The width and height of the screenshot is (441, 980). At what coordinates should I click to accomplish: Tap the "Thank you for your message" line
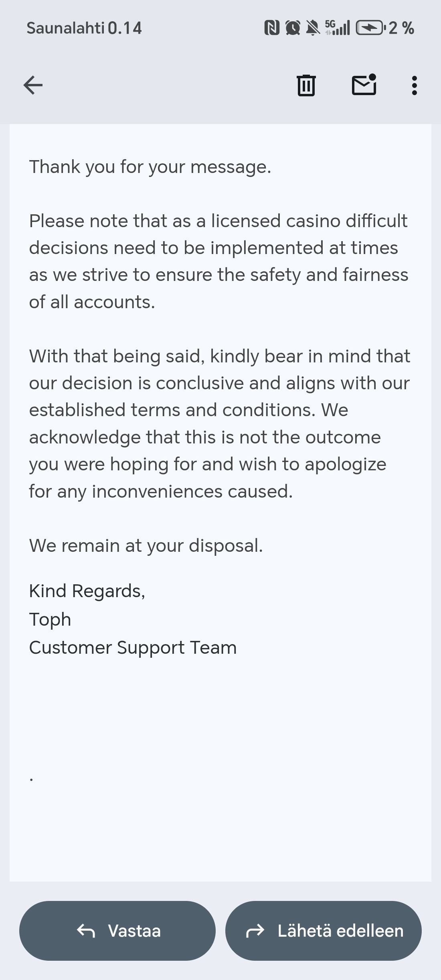coord(150,167)
